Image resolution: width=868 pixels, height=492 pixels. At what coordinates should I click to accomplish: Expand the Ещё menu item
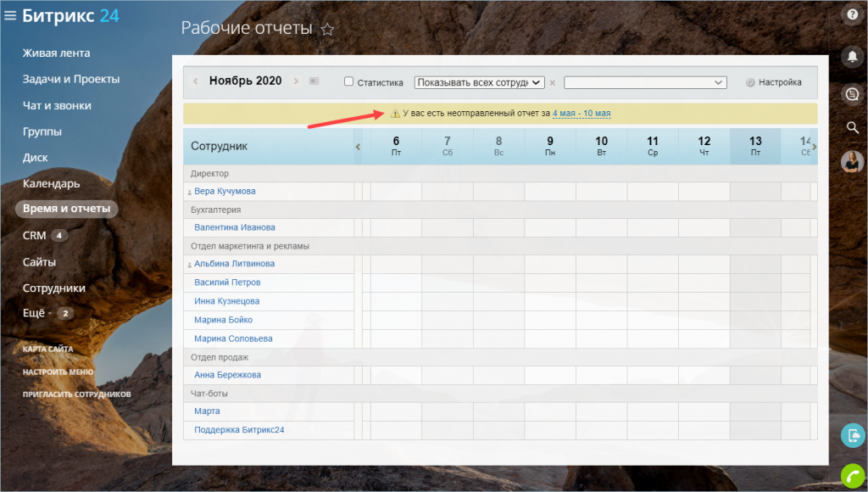click(34, 313)
